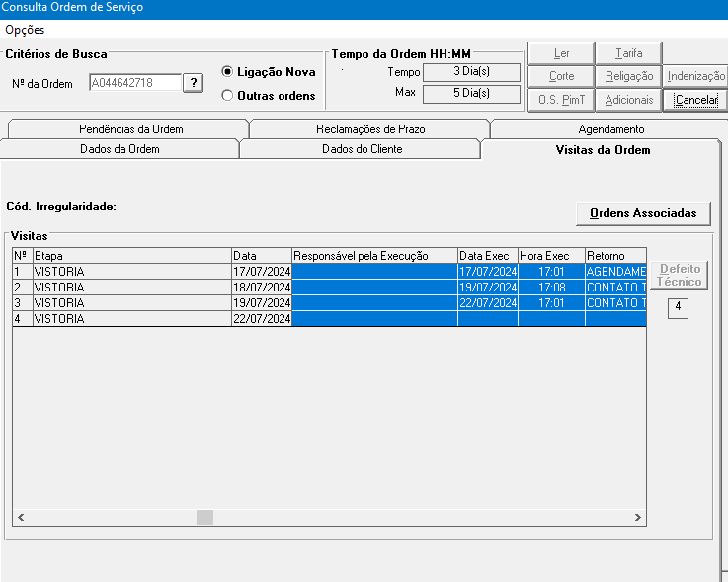
Task: Click the Nº column header
Action: pyautogui.click(x=23, y=256)
